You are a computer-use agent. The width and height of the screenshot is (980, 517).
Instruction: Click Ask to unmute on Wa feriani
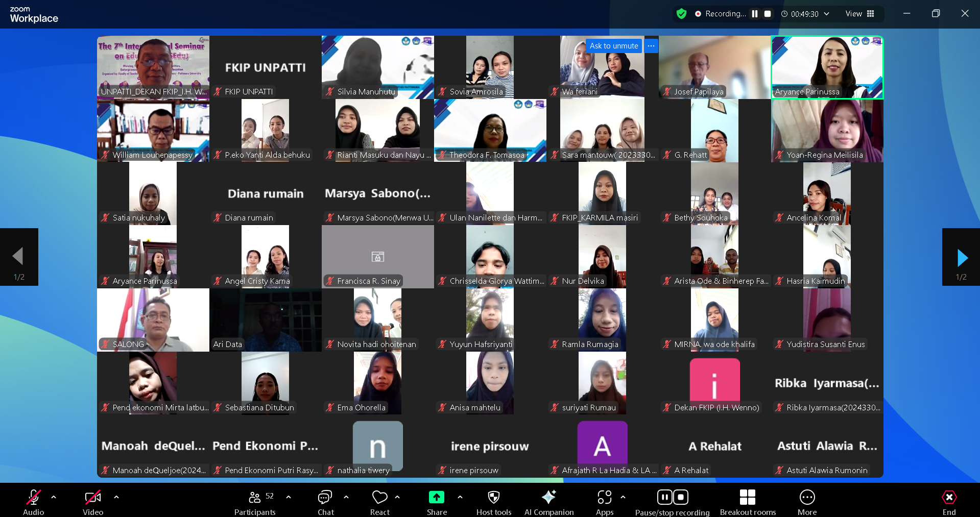(x=614, y=46)
